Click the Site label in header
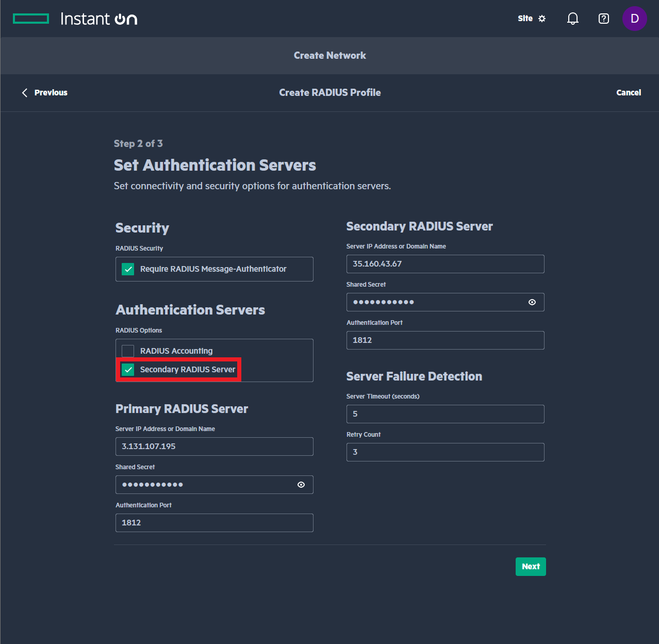 click(x=525, y=19)
